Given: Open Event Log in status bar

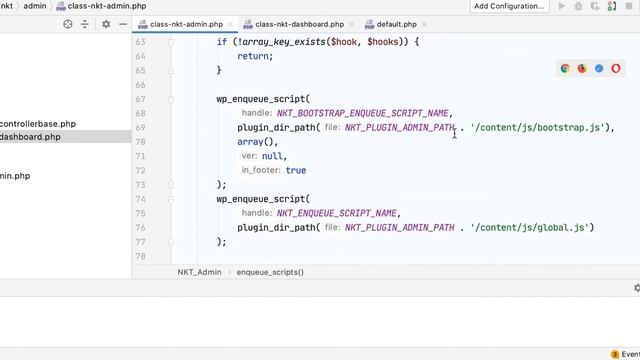Looking at the screenshot, I should [626, 354].
